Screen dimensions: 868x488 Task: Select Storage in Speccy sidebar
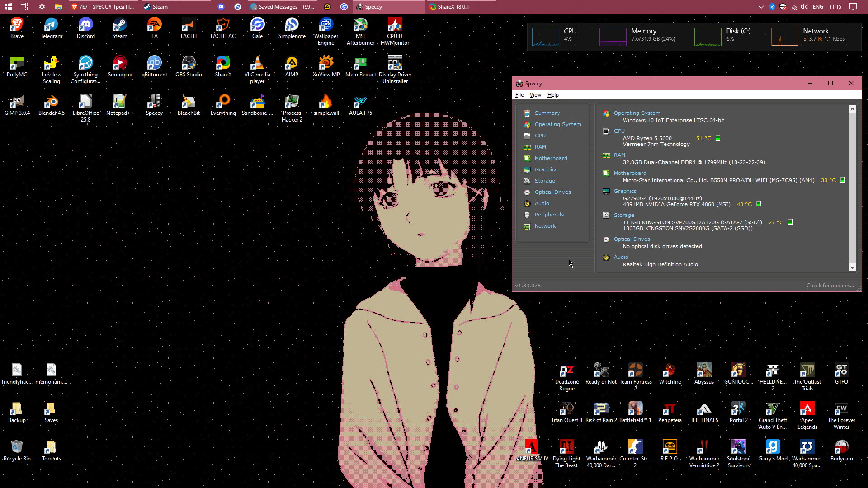[x=544, y=181]
